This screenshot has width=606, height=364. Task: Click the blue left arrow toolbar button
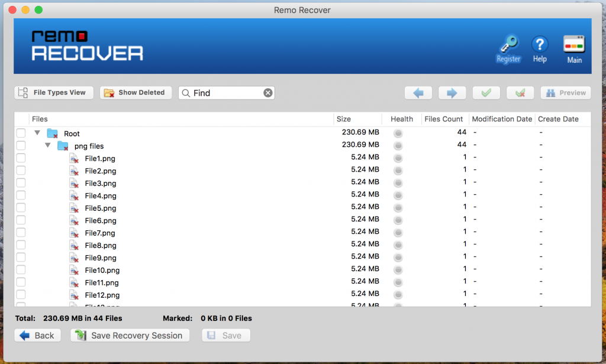(x=418, y=93)
